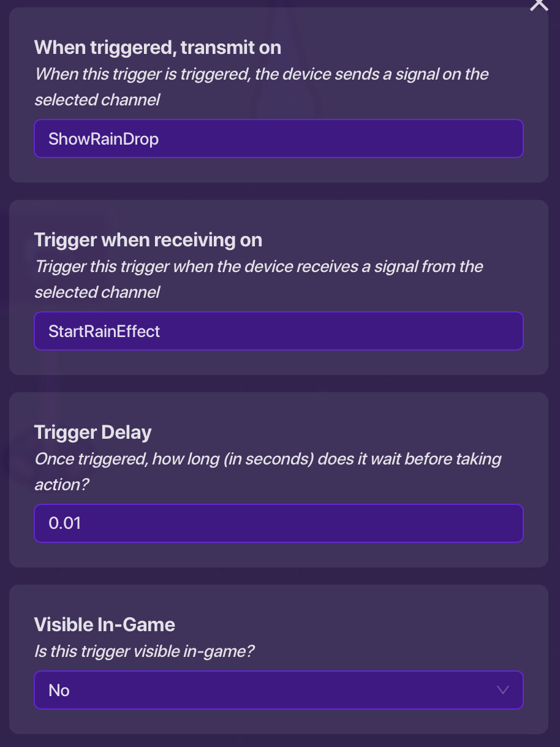The image size is (560, 747).
Task: Click the "When triggered, transmit on" heading
Action: coord(157,47)
